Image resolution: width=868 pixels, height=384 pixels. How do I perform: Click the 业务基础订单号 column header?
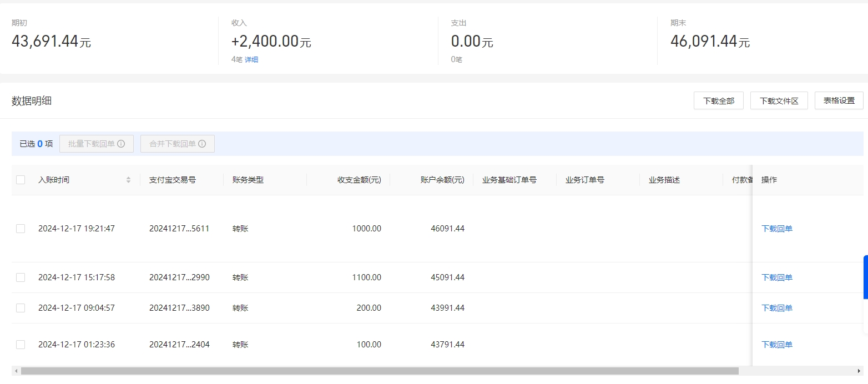tap(509, 180)
